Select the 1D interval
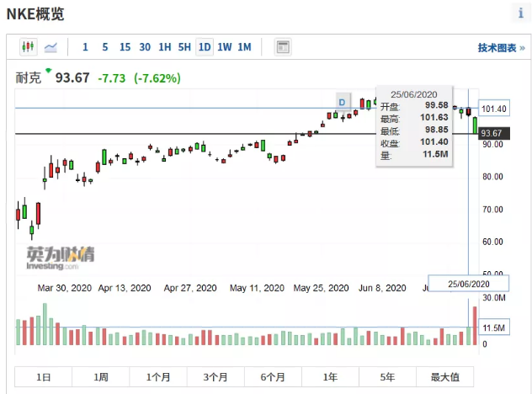Screen dimensions: 532x394 coord(205,47)
